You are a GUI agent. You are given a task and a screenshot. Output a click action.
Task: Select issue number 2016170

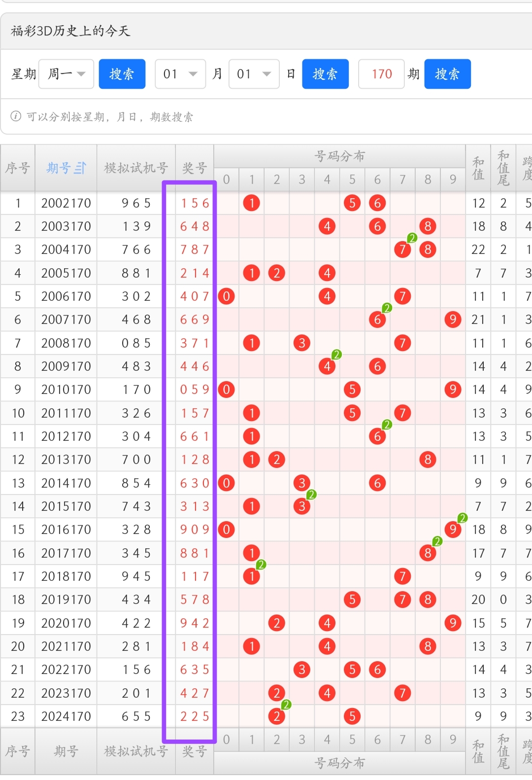coord(66,530)
